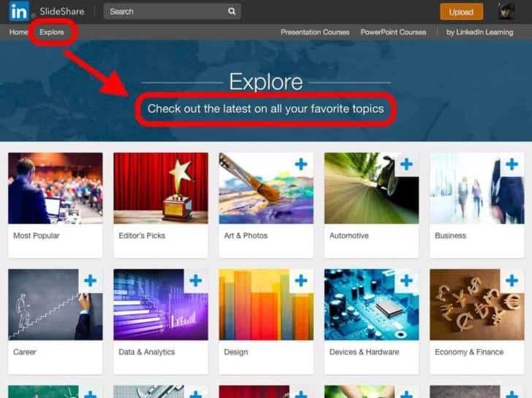The width and height of the screenshot is (532, 398).
Task: Click the Data & Analytics label
Action: pyautogui.click(x=147, y=352)
